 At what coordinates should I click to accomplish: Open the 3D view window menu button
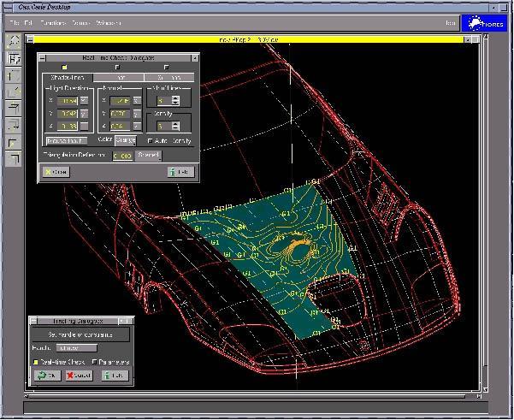coord(30,39)
